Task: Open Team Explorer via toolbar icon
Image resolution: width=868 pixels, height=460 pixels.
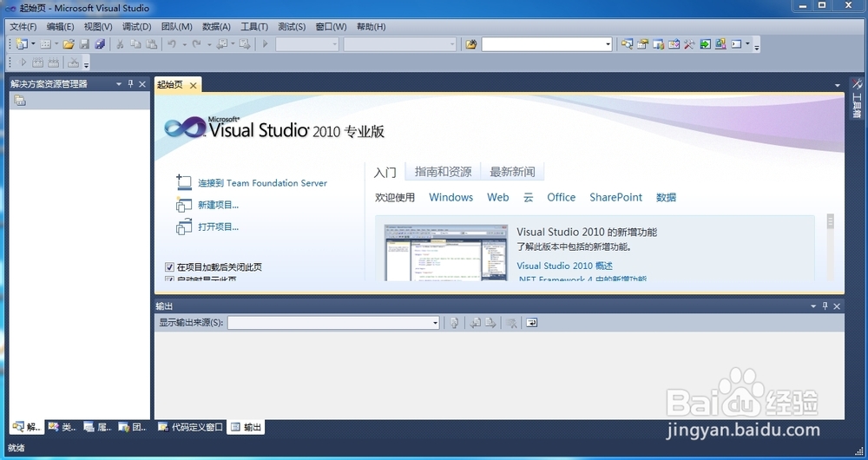Action: [x=658, y=43]
